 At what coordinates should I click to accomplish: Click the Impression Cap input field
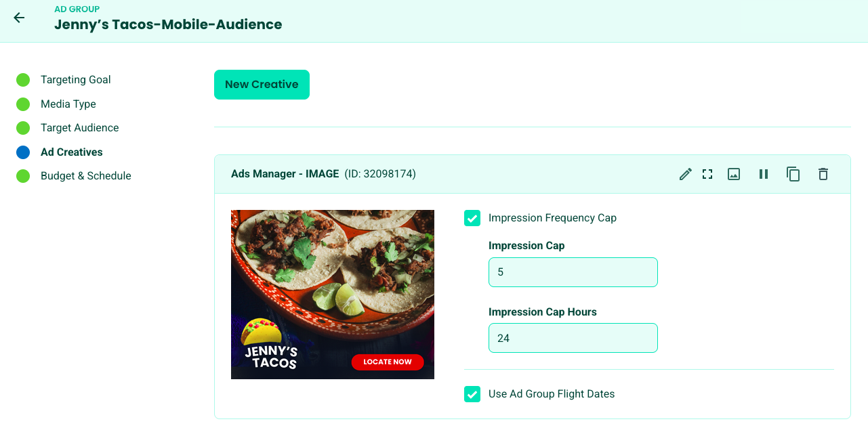point(573,272)
